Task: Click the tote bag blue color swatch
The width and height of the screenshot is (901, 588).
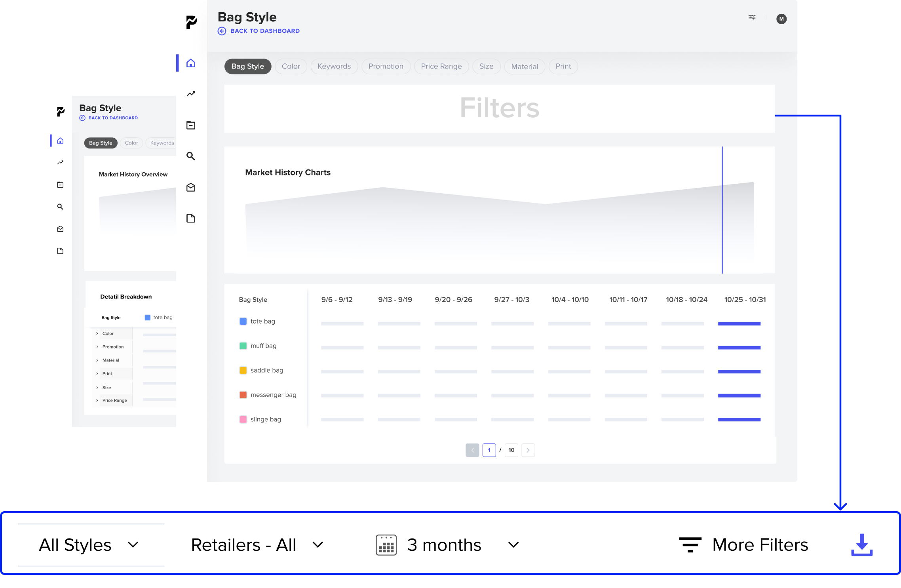Action: (x=243, y=321)
